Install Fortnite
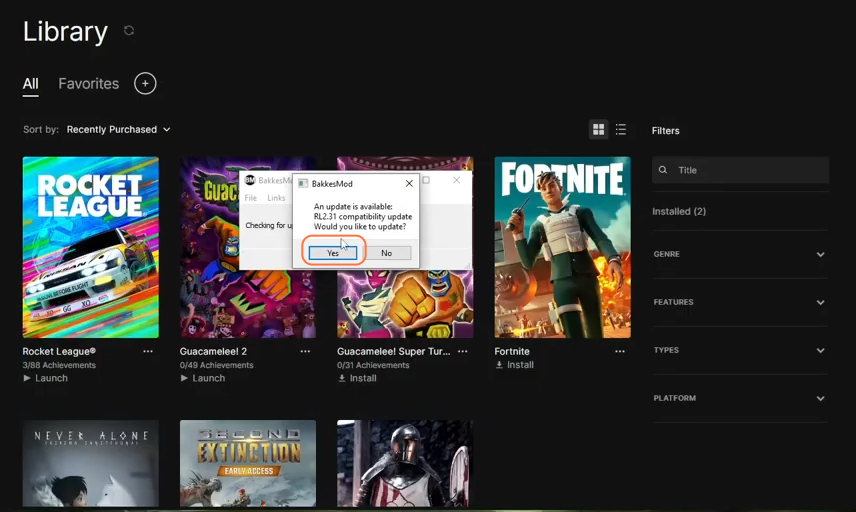The image size is (856, 512). tap(514, 365)
